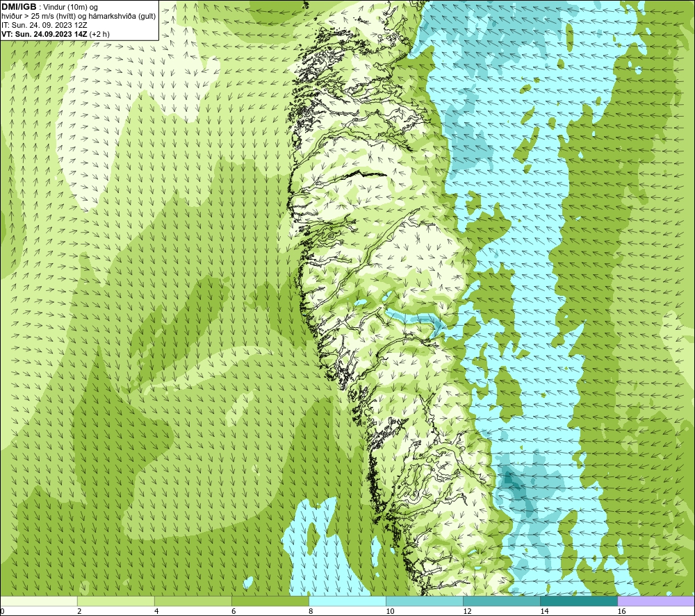Click the scale label 6
The image size is (695, 616).
click(x=234, y=612)
